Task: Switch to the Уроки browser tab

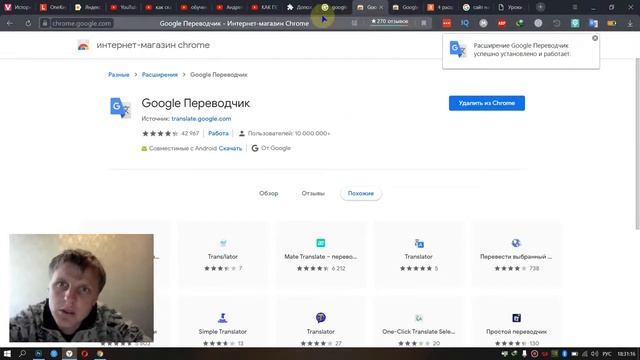Action: 511,7
